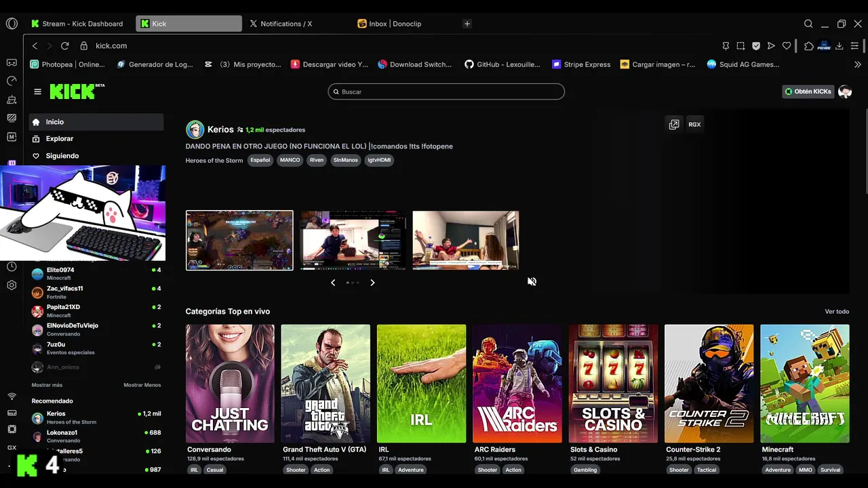Open Opera sidebar network limiter icon
The width and height of the screenshot is (868, 488).
pyautogui.click(x=12, y=396)
